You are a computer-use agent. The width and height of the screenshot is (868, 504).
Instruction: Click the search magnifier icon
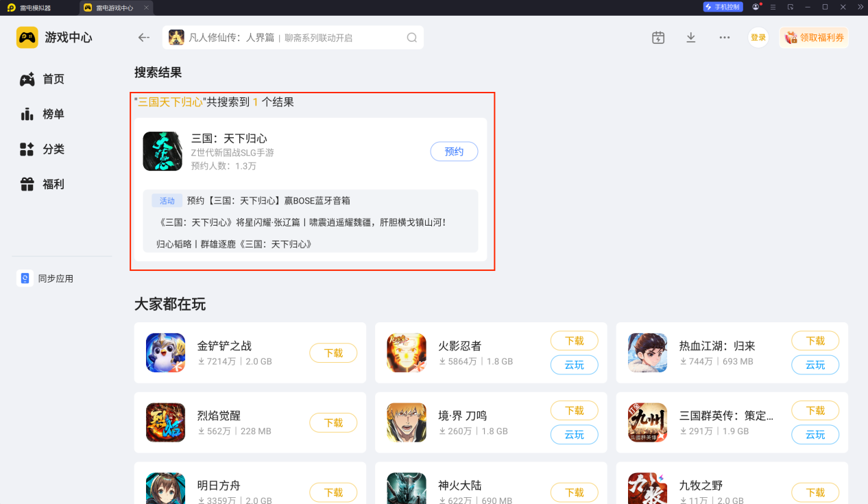(x=412, y=38)
